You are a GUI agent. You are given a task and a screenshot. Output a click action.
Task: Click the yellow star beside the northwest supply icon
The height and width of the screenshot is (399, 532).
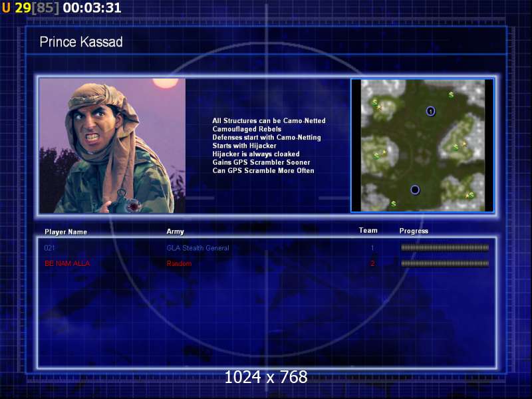379,108
